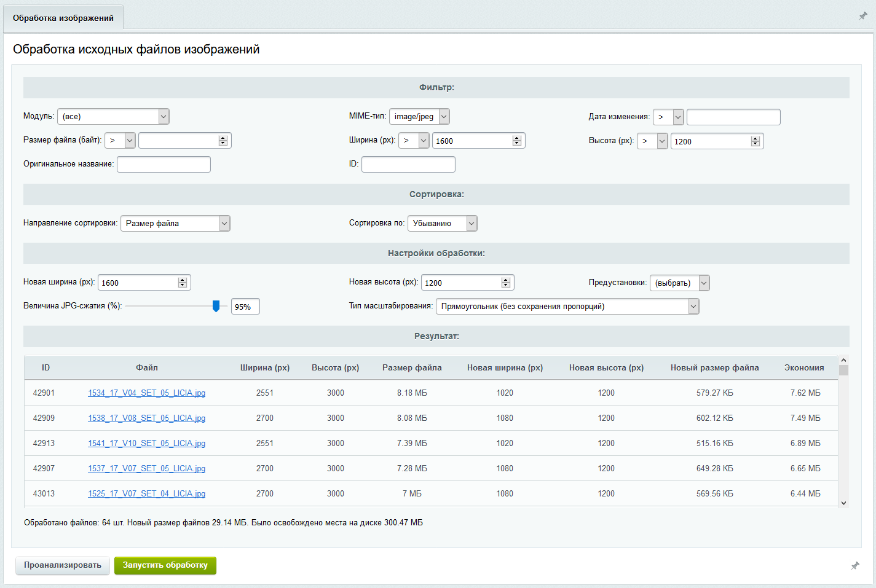Click the Проанализировать button
Viewport: 876px width, 588px height.
click(63, 565)
